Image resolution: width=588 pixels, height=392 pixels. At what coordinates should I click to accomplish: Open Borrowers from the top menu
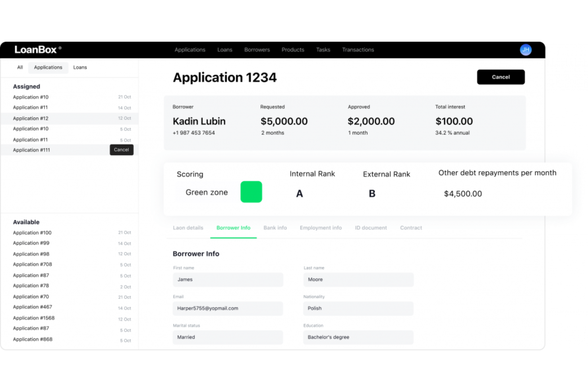point(257,50)
